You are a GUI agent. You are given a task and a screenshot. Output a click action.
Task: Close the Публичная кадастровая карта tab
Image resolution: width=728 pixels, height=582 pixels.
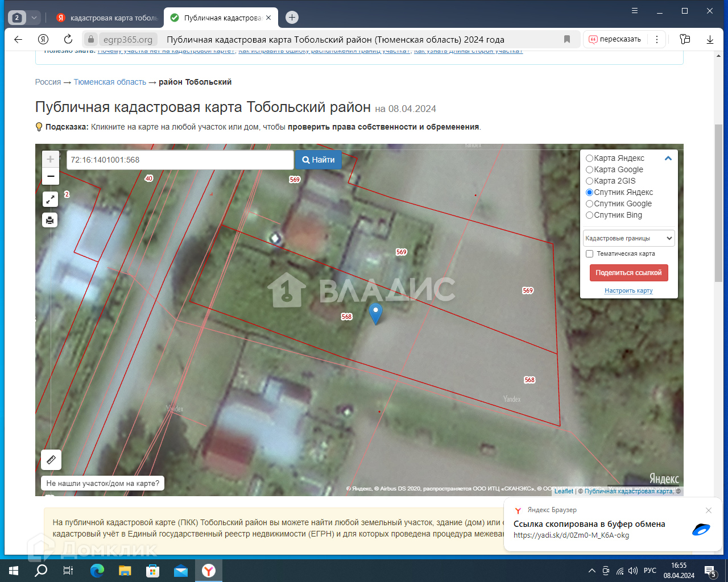[x=268, y=18]
